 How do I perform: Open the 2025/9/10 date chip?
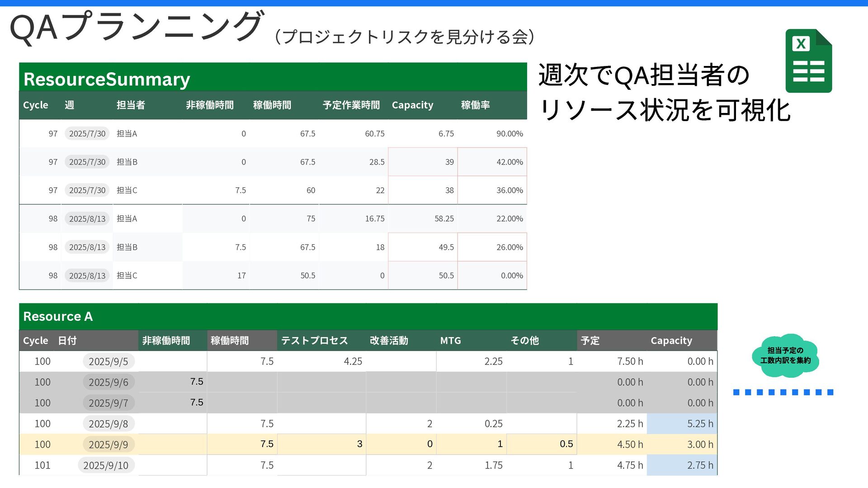(x=106, y=465)
